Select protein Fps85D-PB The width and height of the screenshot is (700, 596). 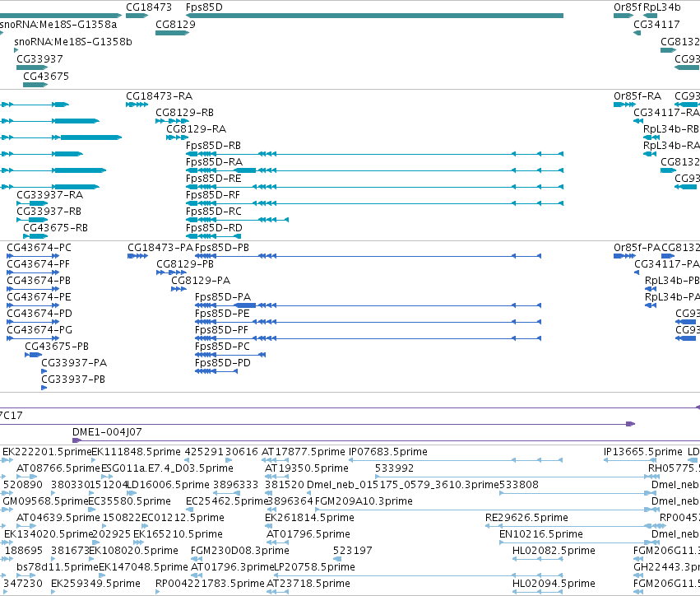click(x=222, y=248)
